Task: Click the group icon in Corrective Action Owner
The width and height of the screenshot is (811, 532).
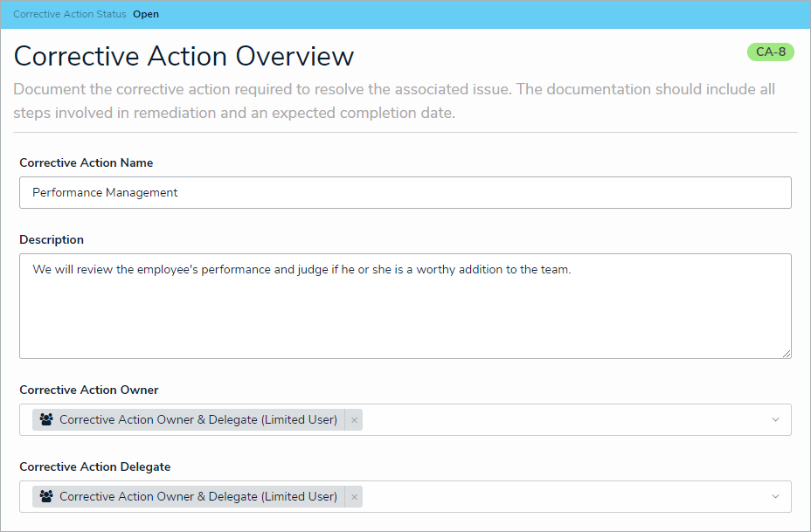Action: 47,419
